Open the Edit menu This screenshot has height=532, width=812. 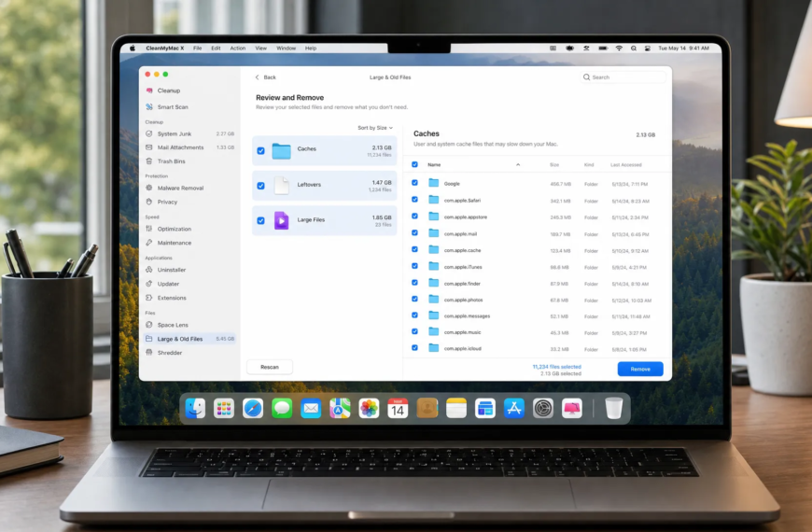coord(216,49)
